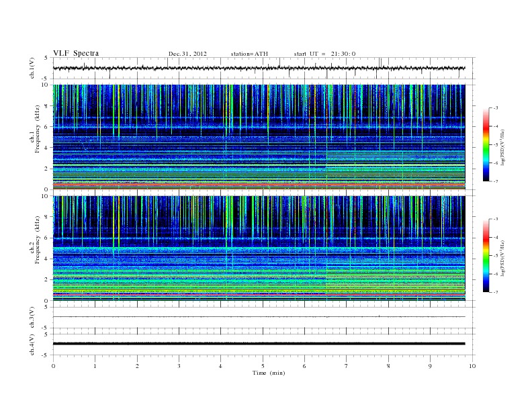Click inside the ch.1 spectrogram panel

coord(259,137)
